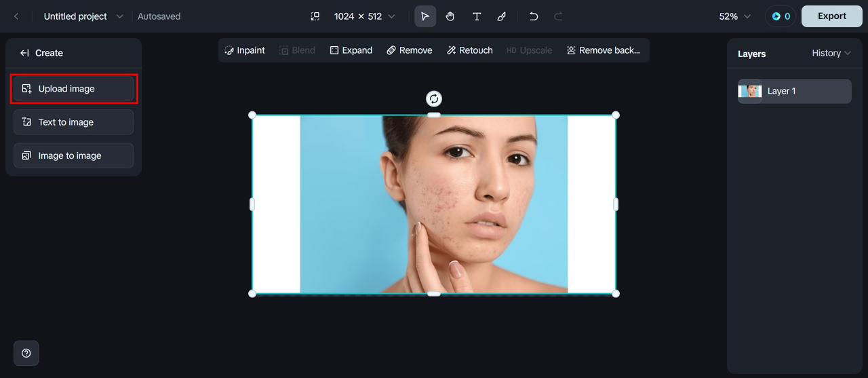Open the Inpaint tool

coord(245,50)
